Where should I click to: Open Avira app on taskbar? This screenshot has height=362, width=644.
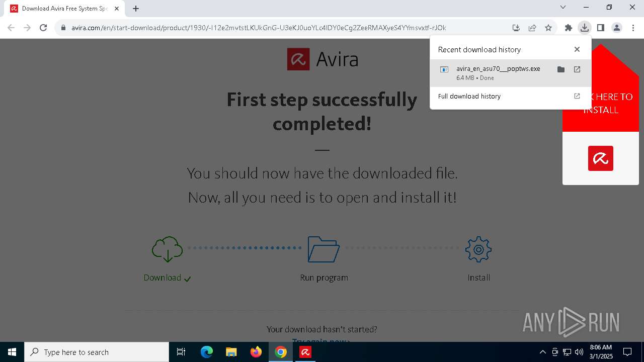[x=305, y=352]
